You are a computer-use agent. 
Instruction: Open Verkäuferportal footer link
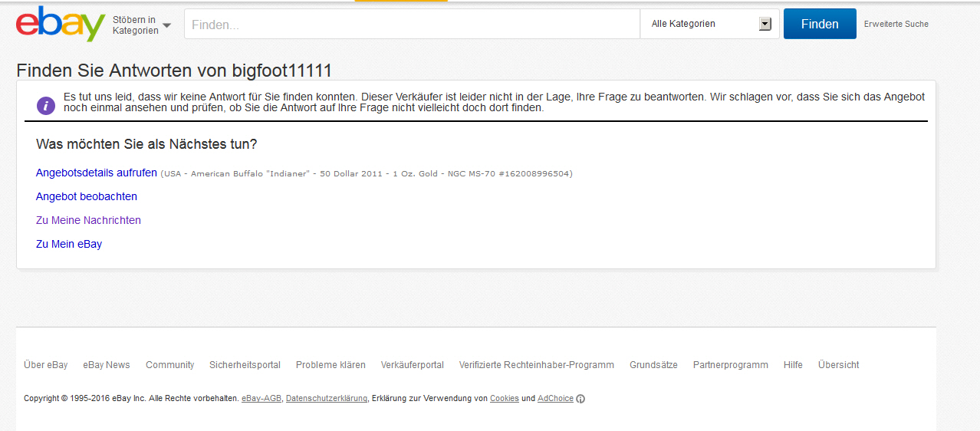click(413, 365)
